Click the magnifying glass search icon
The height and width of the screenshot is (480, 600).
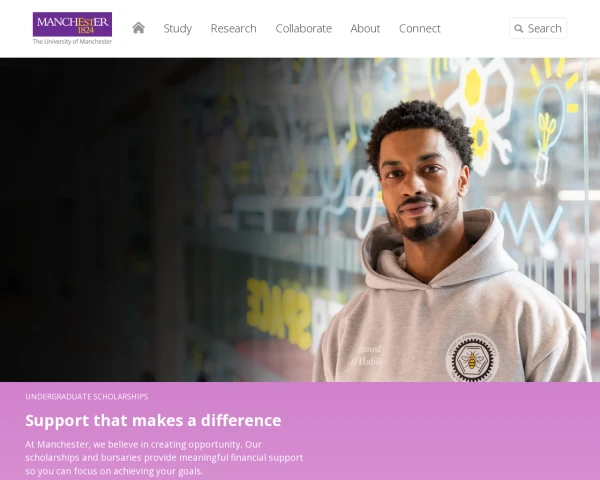(518, 28)
